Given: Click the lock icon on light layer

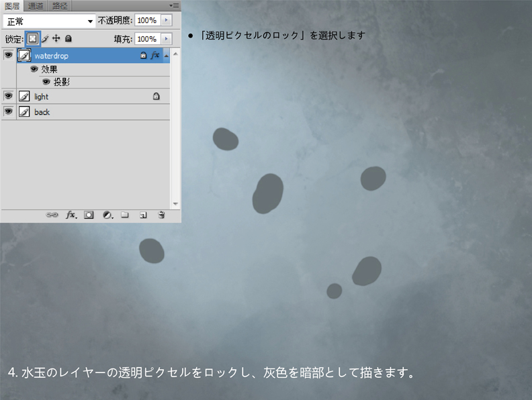Looking at the screenshot, I should click(156, 96).
